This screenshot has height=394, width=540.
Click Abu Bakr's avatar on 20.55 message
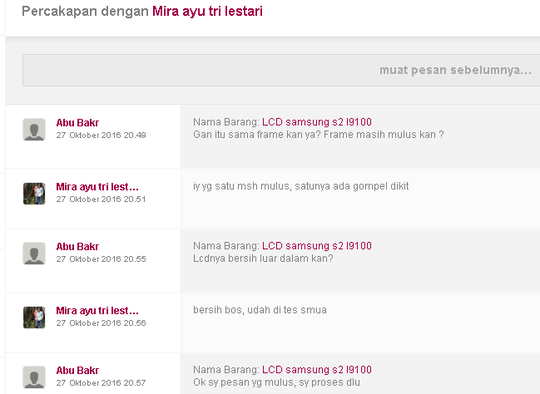[34, 253]
